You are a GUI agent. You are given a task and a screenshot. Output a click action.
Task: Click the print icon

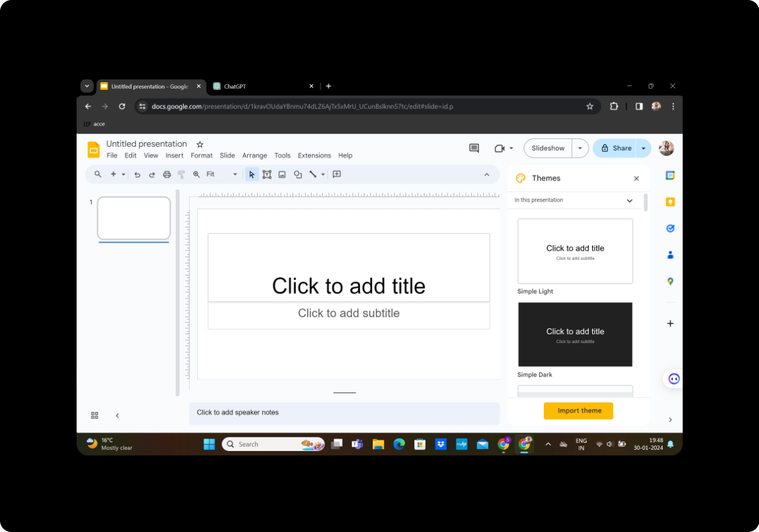point(167,175)
